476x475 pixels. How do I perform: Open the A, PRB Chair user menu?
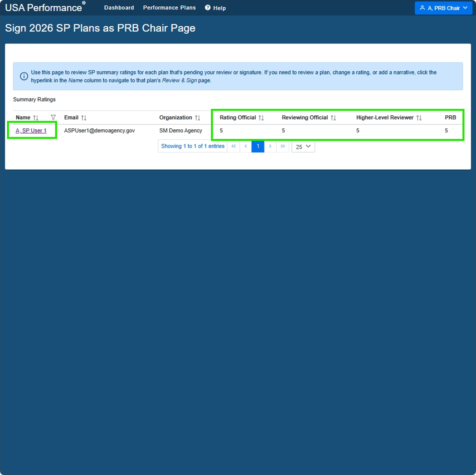pyautogui.click(x=443, y=8)
